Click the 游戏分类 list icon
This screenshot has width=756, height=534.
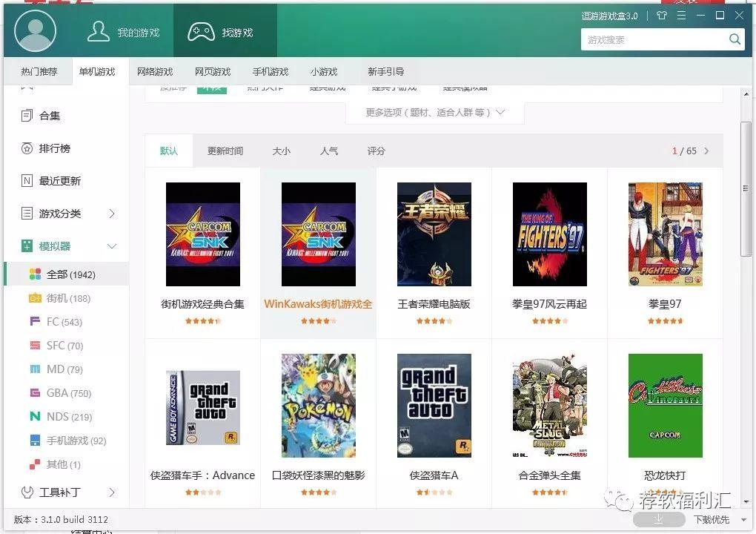pyautogui.click(x=27, y=213)
